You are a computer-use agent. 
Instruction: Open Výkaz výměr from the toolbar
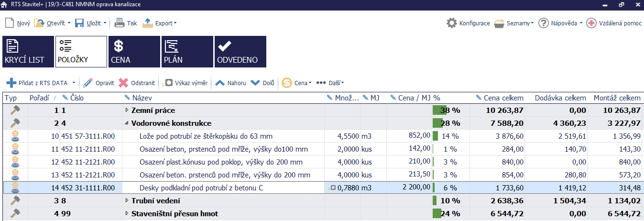coord(186,83)
